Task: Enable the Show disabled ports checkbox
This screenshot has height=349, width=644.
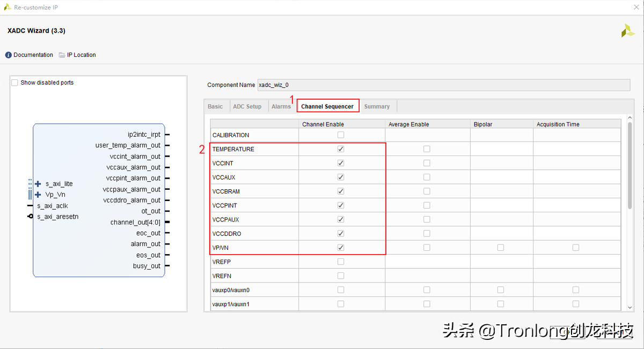Action: tap(14, 82)
